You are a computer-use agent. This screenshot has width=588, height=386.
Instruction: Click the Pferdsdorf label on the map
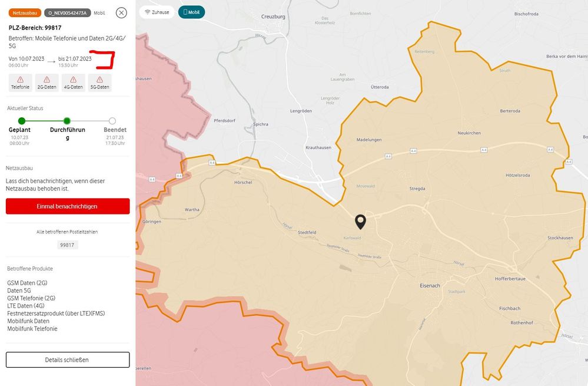(x=224, y=121)
